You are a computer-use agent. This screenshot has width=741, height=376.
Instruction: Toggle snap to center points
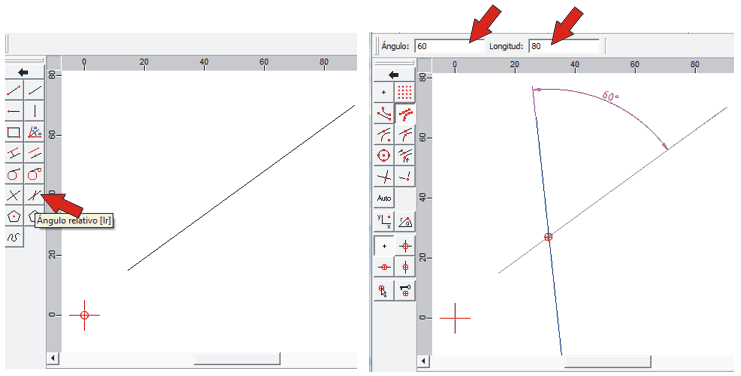point(384,155)
